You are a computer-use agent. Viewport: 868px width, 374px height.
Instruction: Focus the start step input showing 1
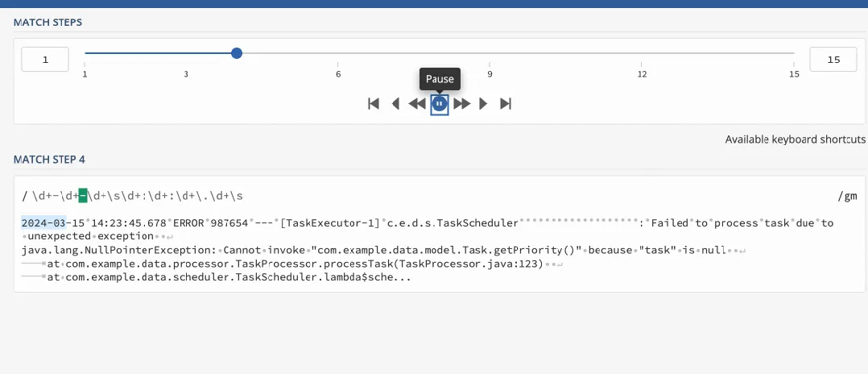[45, 60]
